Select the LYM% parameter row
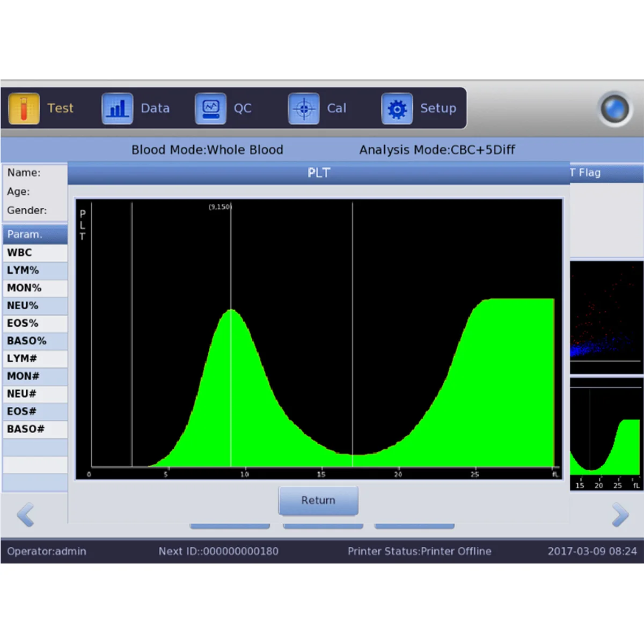Screen dimensions: 644x644 pyautogui.click(x=35, y=270)
